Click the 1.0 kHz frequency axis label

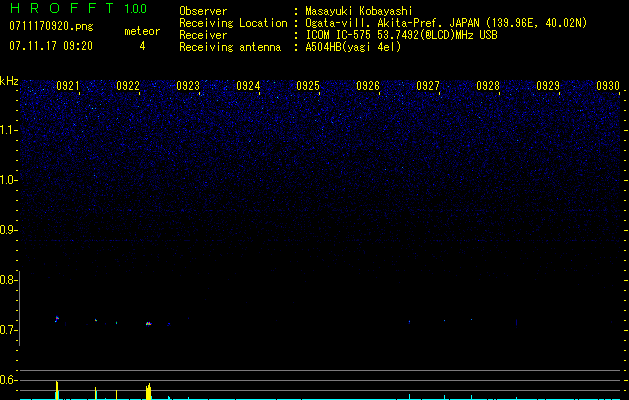[8, 180]
